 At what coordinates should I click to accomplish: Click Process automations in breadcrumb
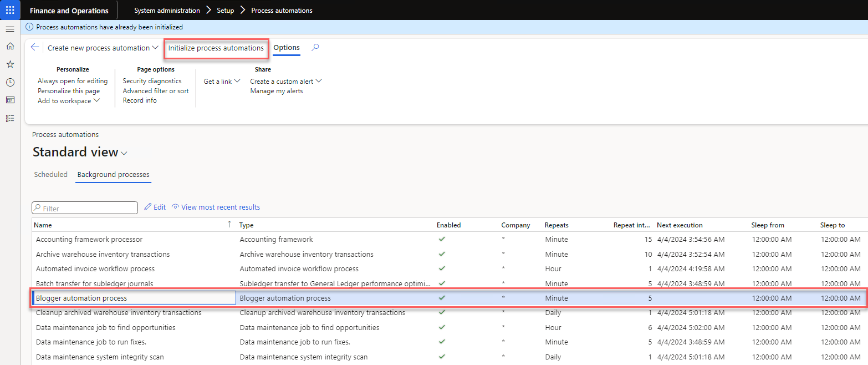[282, 10]
